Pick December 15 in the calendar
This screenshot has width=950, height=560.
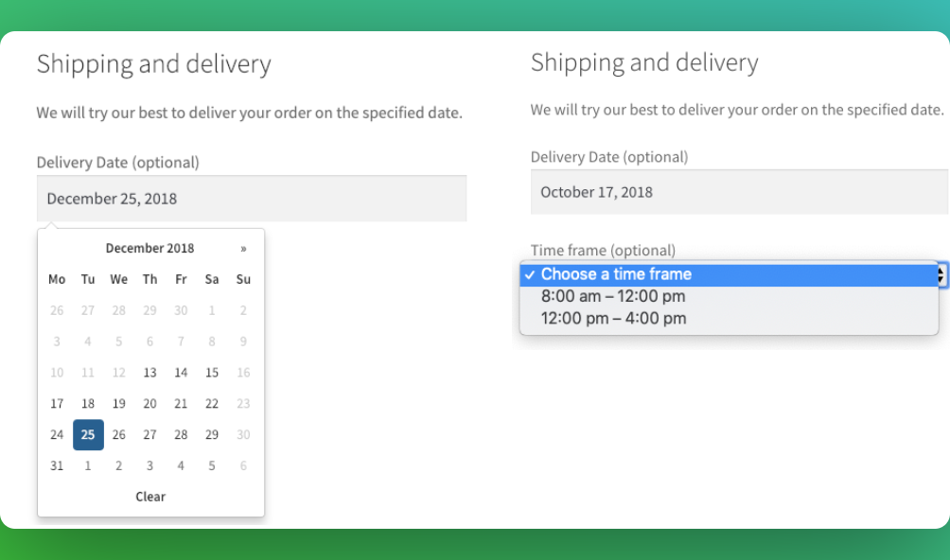click(211, 373)
